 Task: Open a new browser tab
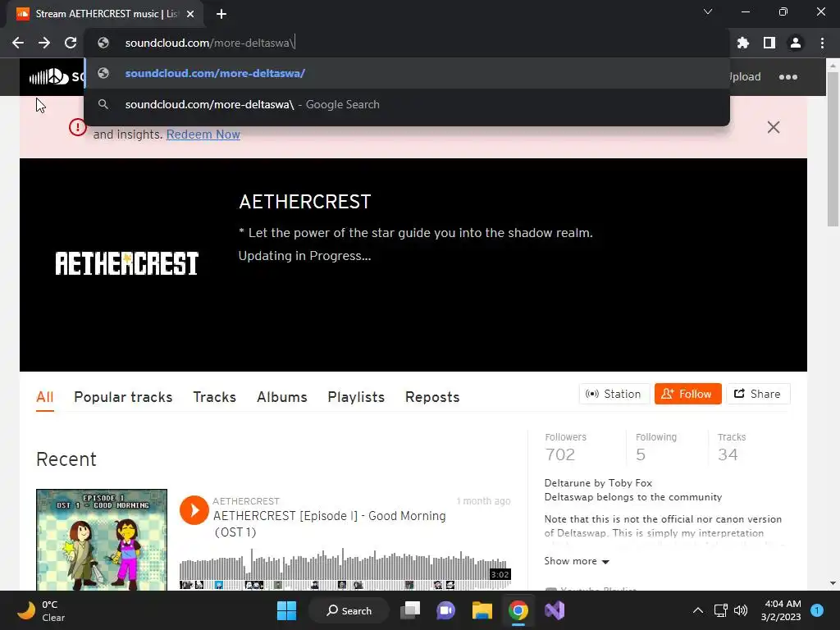(221, 14)
